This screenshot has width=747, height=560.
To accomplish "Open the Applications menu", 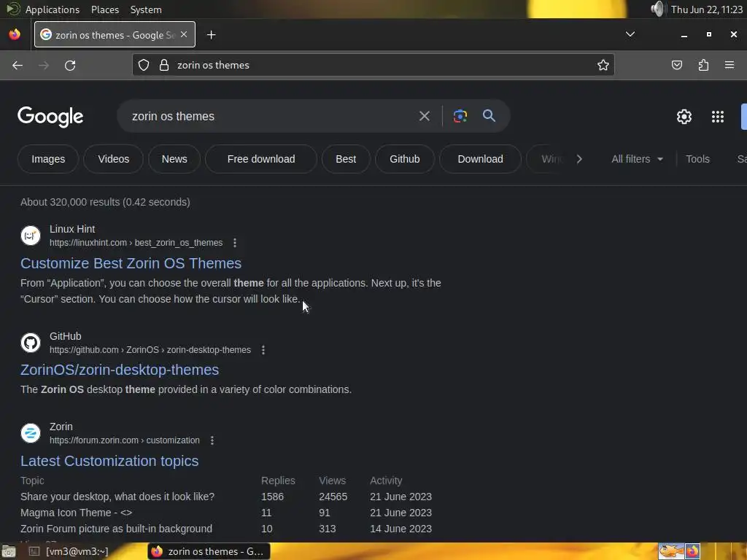I will click(x=53, y=9).
